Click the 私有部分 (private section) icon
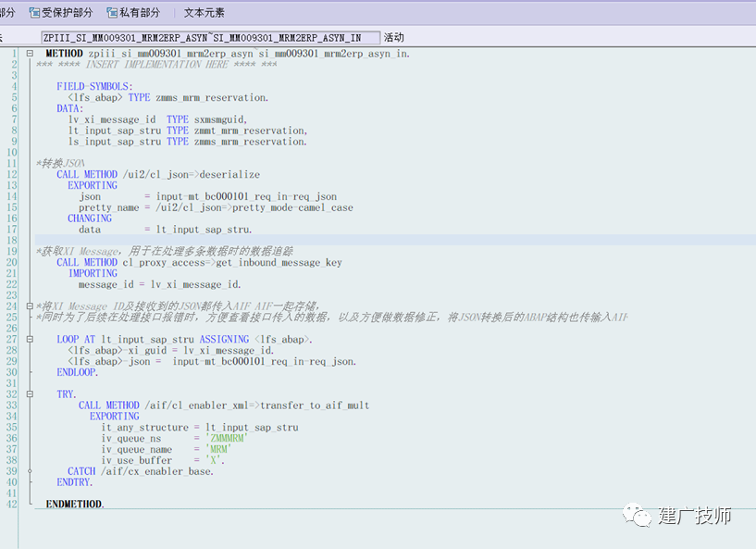This screenshot has width=756, height=549. (112, 13)
